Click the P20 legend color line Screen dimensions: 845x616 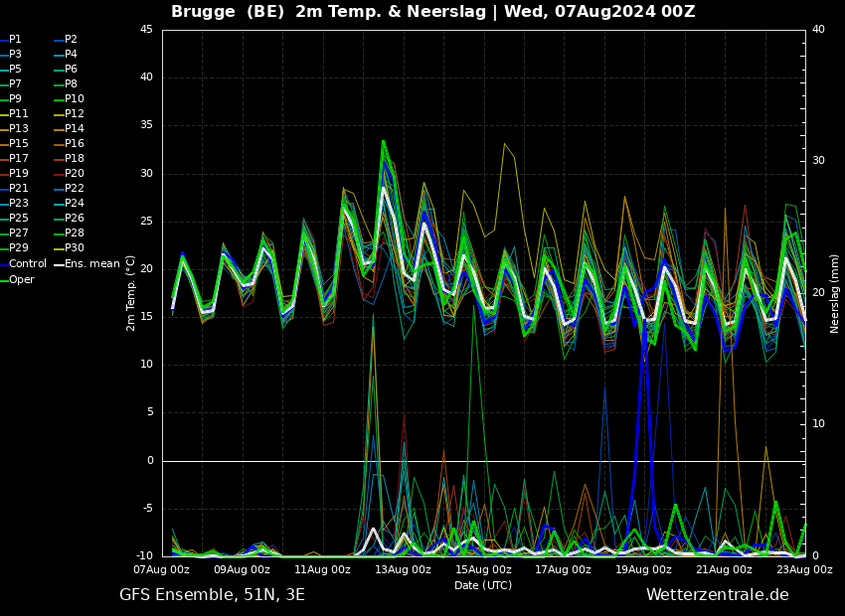59,174
